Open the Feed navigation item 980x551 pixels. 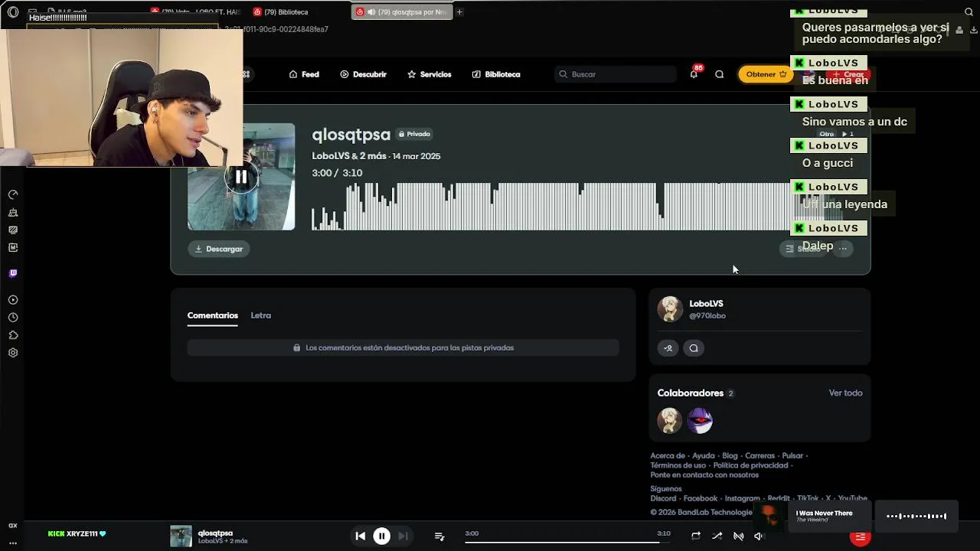click(x=304, y=74)
